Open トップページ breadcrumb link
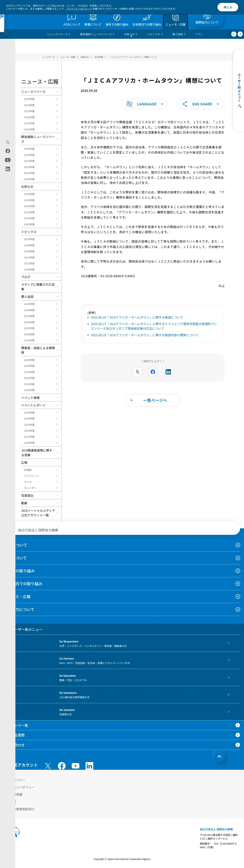The image size is (244, 868). pyautogui.click(x=48, y=57)
